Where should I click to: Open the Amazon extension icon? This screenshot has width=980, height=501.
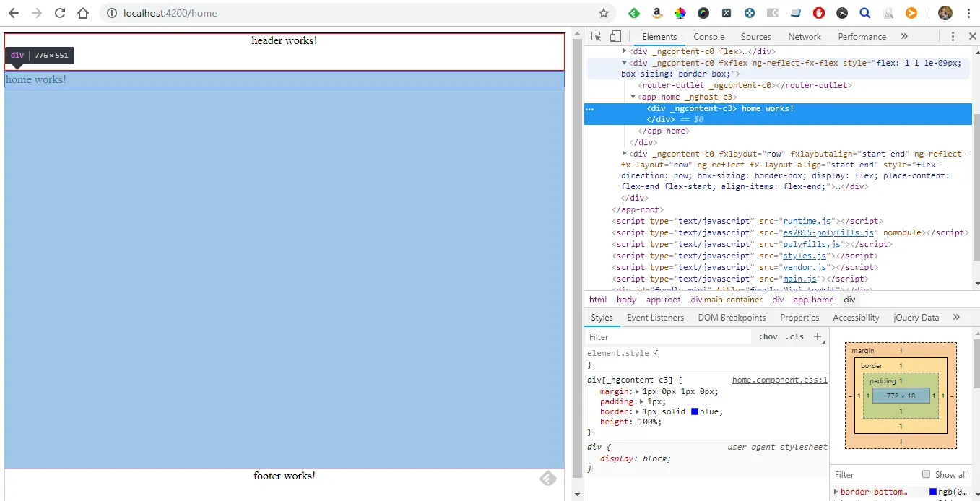656,13
